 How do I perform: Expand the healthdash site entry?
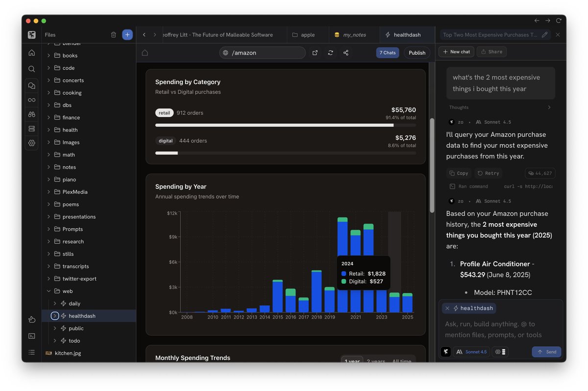[55, 316]
